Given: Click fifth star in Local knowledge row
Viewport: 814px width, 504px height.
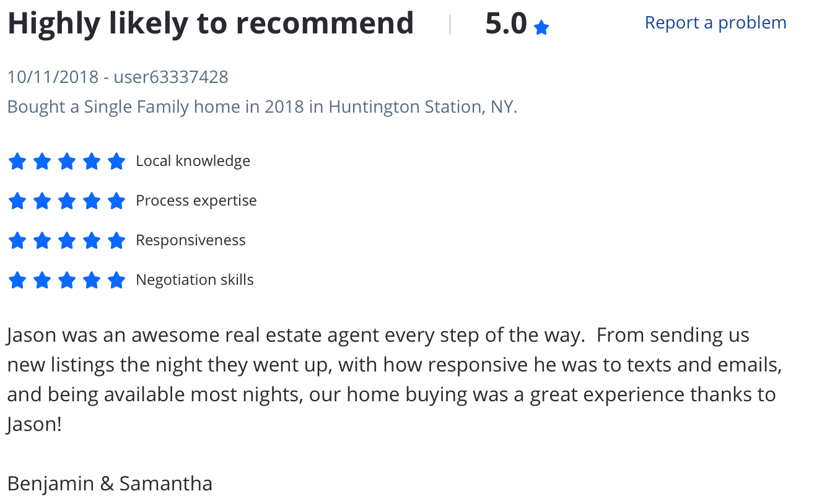Looking at the screenshot, I should 116,162.
